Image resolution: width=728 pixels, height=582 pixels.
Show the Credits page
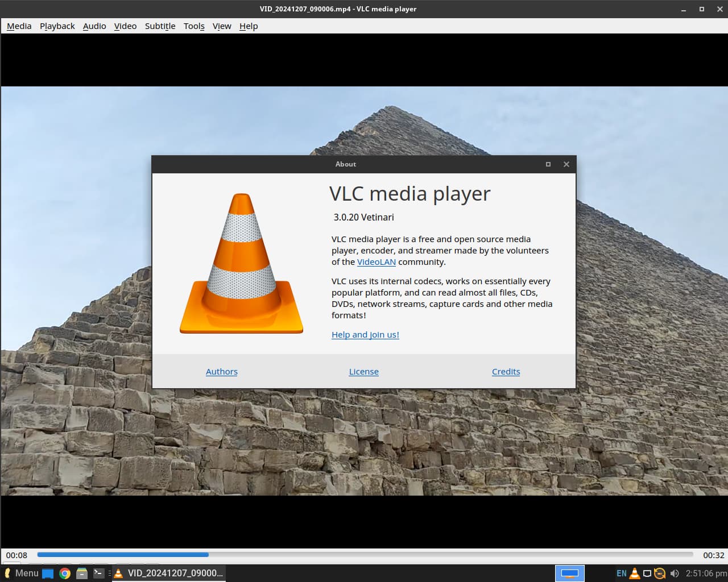[x=506, y=371]
